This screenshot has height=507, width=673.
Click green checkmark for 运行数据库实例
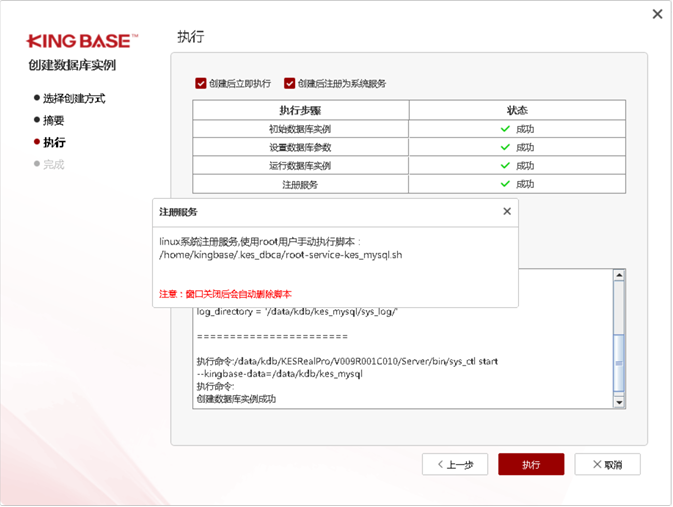[506, 165]
